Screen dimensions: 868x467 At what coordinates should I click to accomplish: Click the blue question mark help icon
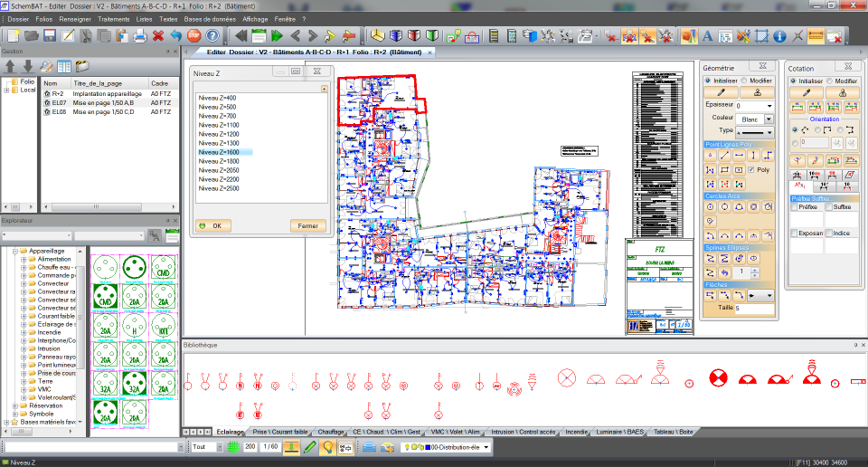click(212, 36)
